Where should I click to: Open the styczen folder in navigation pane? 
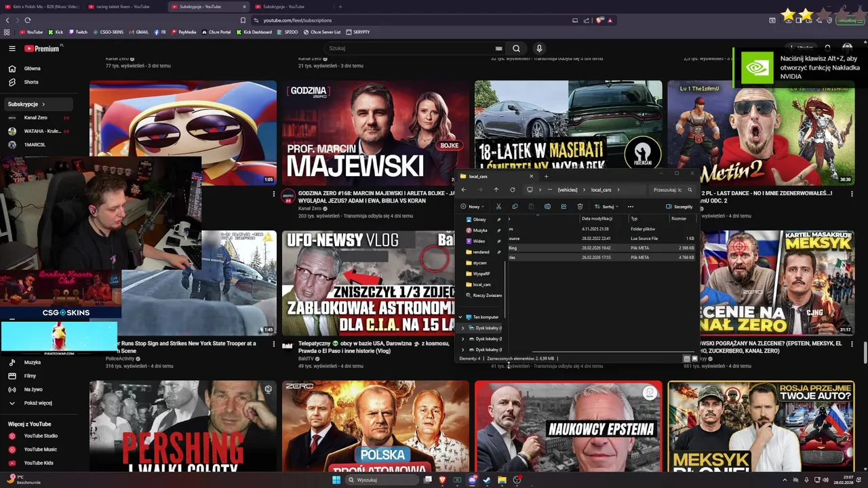pos(479,263)
